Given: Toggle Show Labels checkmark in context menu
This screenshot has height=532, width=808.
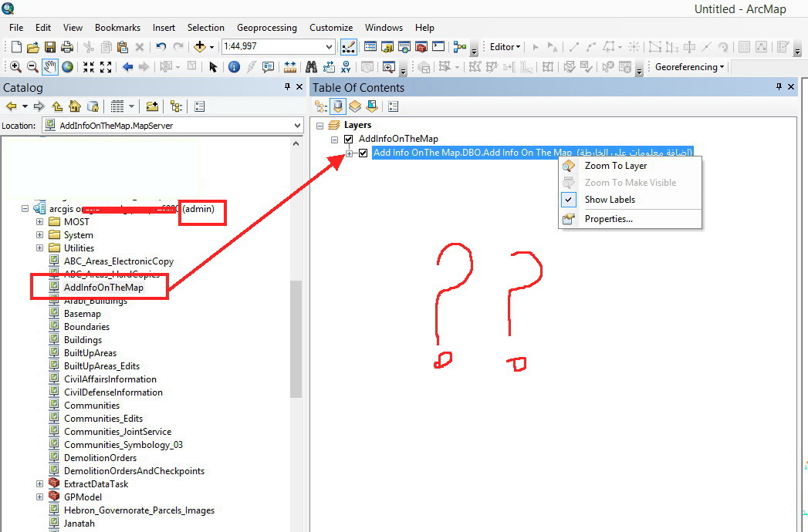Looking at the screenshot, I should click(x=569, y=200).
